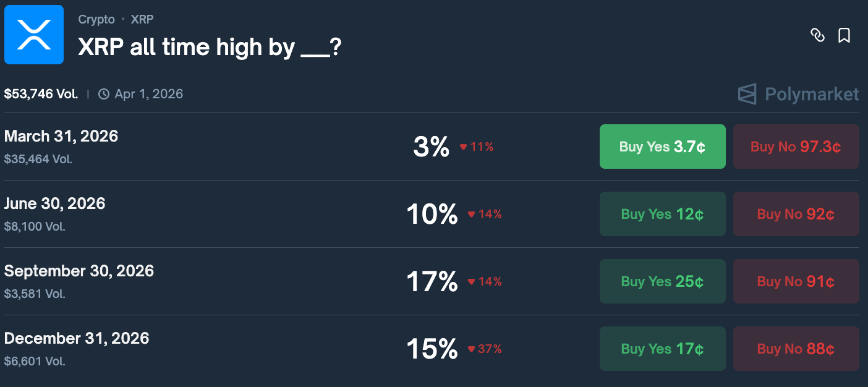Viewport: 868px width, 387px height.
Task: Select the December 31, 2026 outcome row
Action: tap(77, 338)
